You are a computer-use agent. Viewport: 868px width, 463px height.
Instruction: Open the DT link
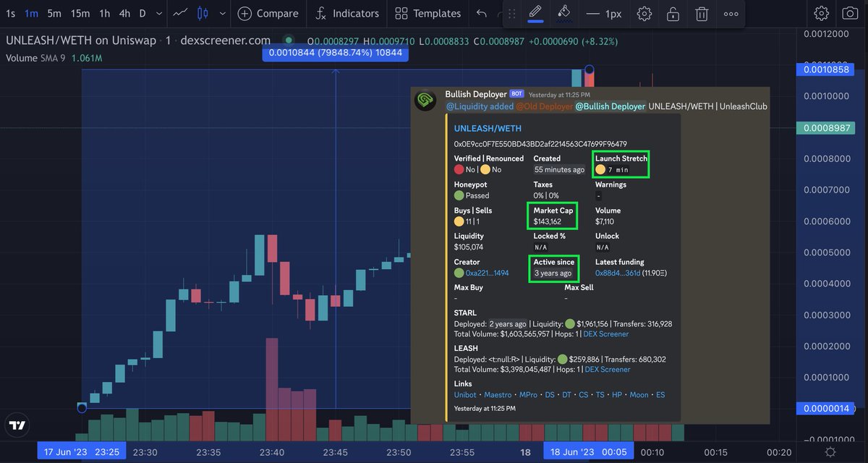pyautogui.click(x=566, y=395)
